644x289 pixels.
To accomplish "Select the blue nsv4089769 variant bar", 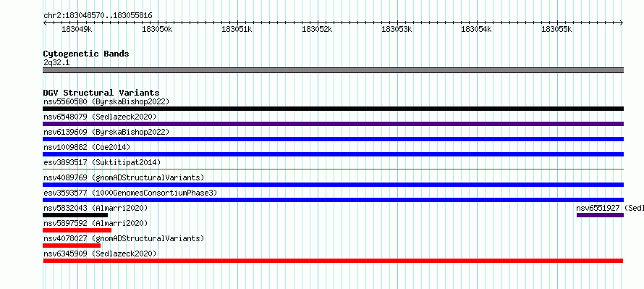I will tap(333, 185).
